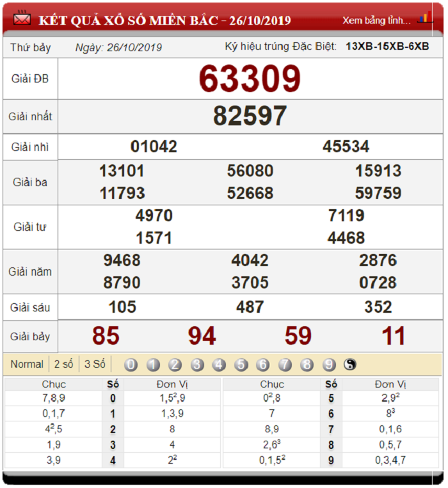Screen dimensions: 448x488
Task: Filter by digit ball 7
Action: pyautogui.click(x=285, y=365)
